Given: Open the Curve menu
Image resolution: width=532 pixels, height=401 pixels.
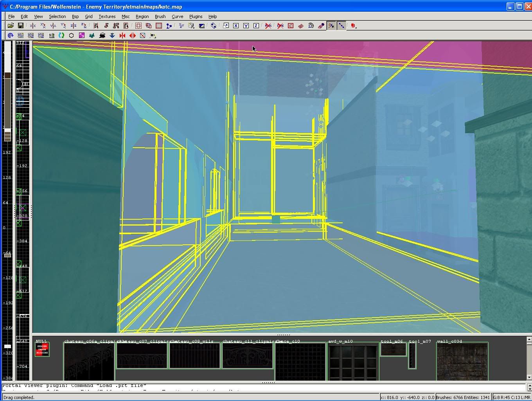Looking at the screenshot, I should [177, 16].
